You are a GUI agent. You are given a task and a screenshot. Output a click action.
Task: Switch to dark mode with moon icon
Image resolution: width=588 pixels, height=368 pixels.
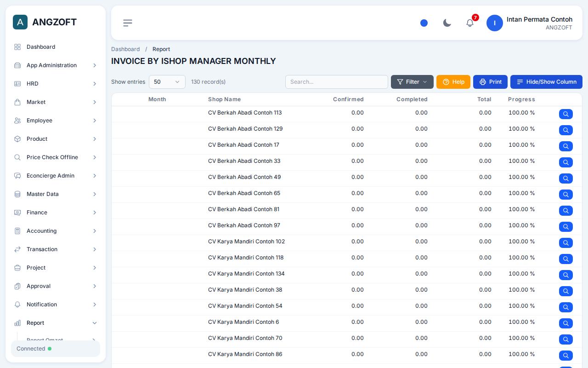[x=447, y=23]
